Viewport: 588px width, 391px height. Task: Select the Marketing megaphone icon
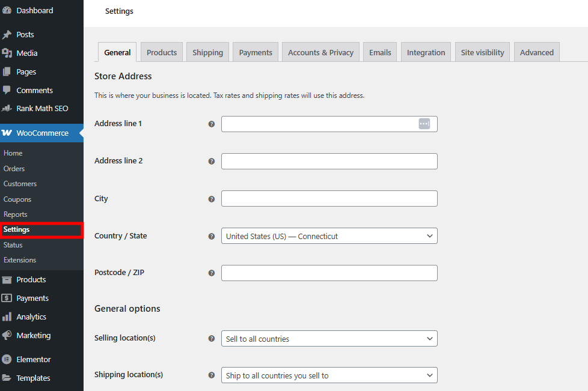pos(8,335)
